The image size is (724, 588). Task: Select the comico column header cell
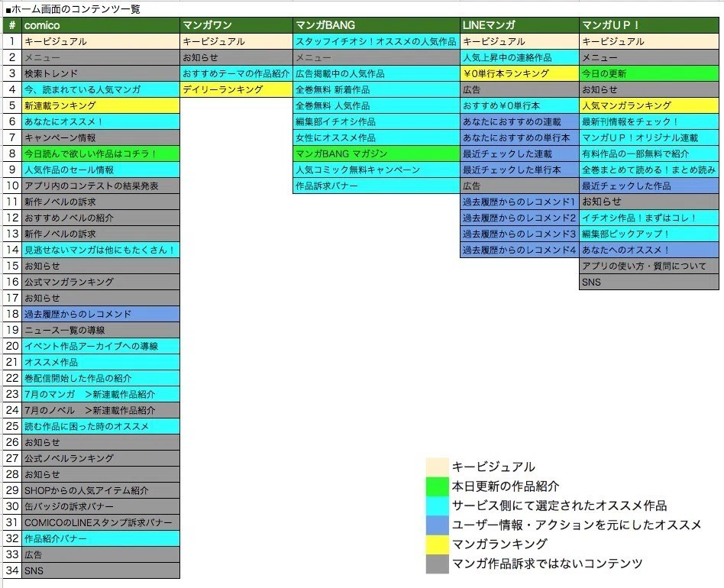[101, 25]
